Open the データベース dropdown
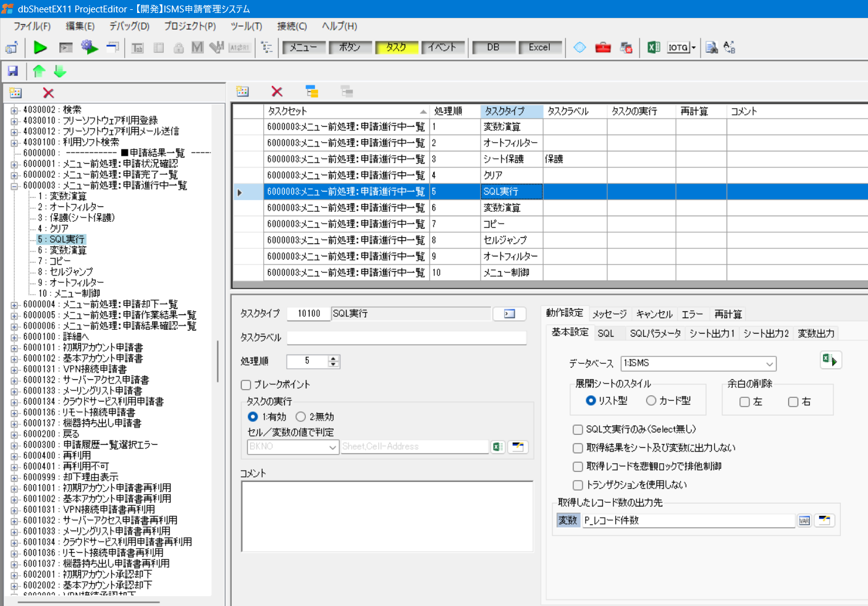Viewport: 868px width, 606px height. pos(769,364)
